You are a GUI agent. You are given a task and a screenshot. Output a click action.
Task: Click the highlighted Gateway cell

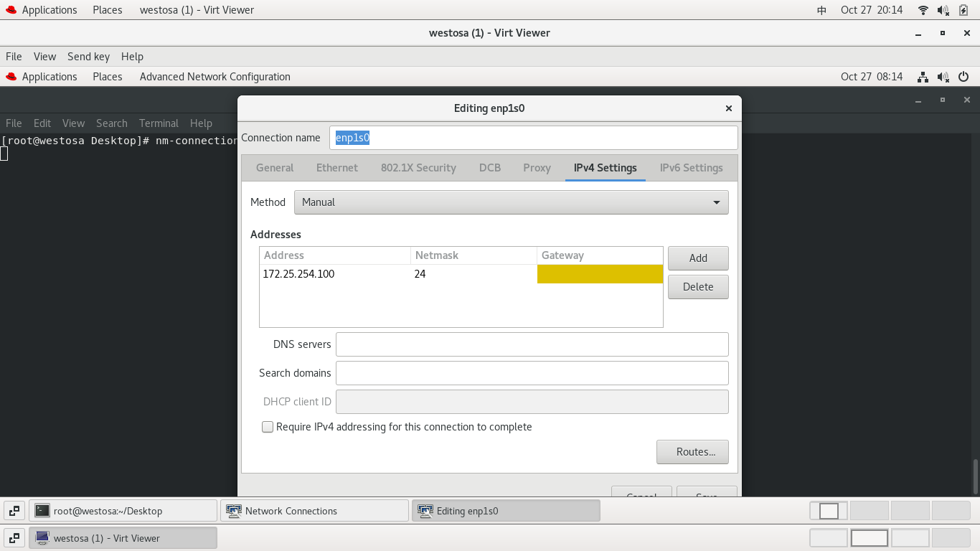600,273
